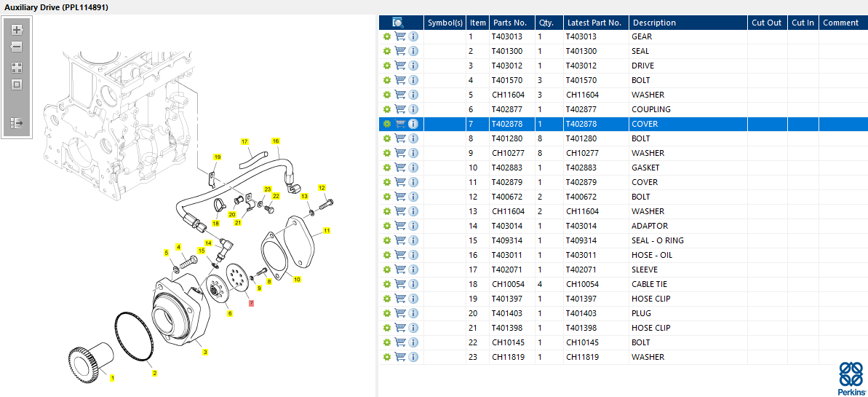Screen dimensions: 868x397
Task: Sort by Latest Part No. header
Action: point(596,23)
